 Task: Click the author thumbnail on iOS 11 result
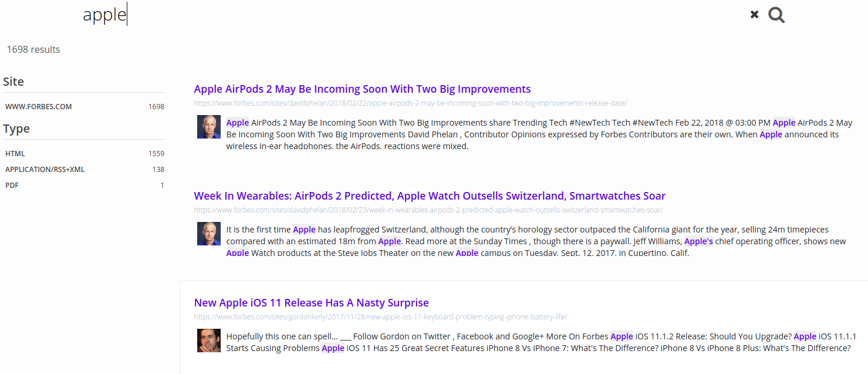pyautogui.click(x=208, y=341)
